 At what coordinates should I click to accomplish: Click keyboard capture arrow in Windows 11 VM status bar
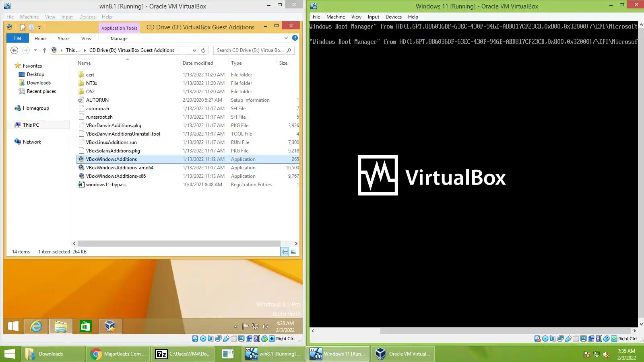[x=614, y=339]
